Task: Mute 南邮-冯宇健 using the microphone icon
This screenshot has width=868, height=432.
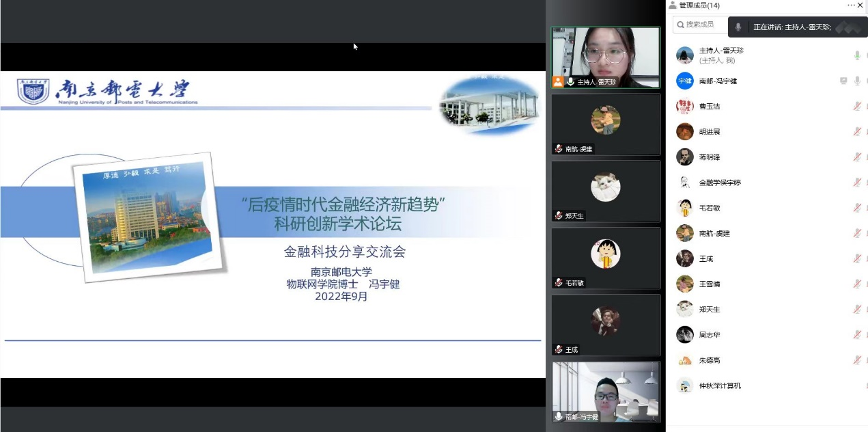Action: point(856,81)
